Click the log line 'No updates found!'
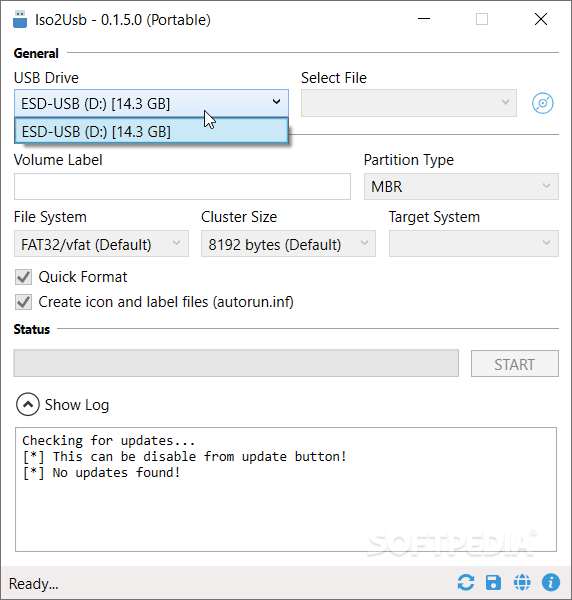 116,473
